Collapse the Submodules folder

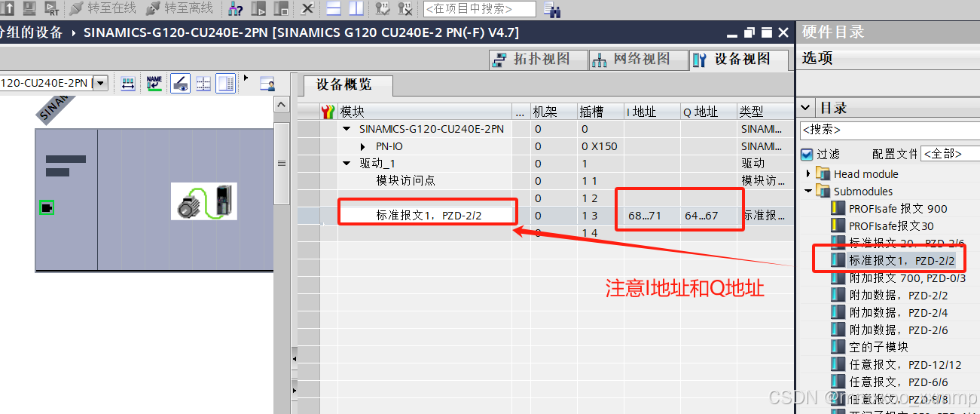[x=809, y=191]
